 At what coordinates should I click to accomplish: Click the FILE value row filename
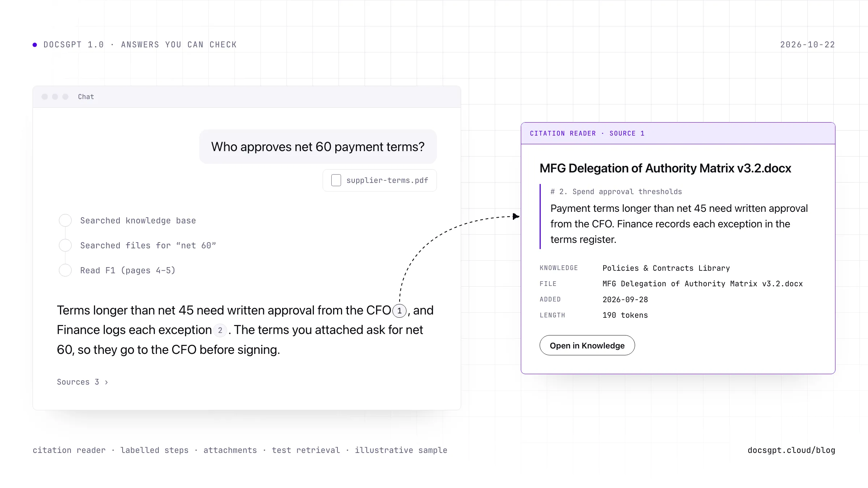pos(702,284)
